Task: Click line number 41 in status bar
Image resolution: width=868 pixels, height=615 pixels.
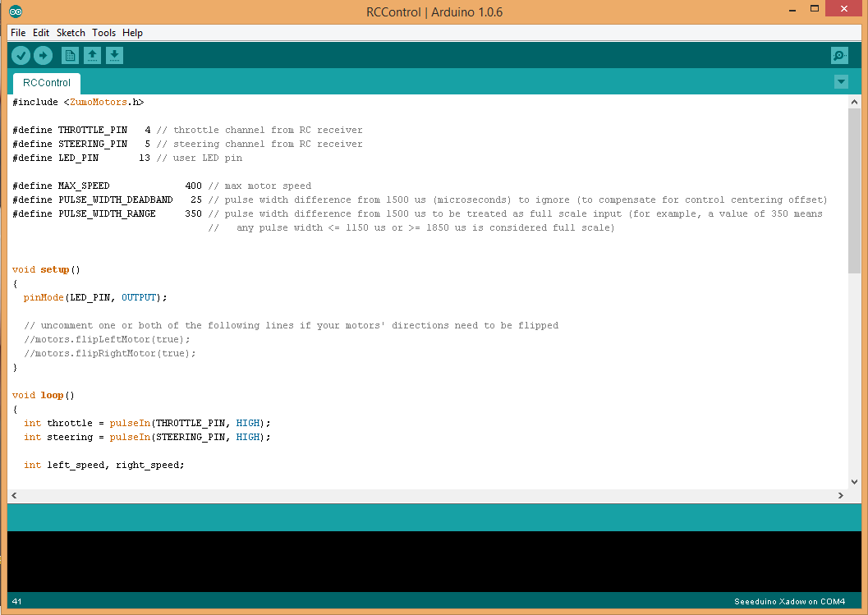Action: [16, 601]
